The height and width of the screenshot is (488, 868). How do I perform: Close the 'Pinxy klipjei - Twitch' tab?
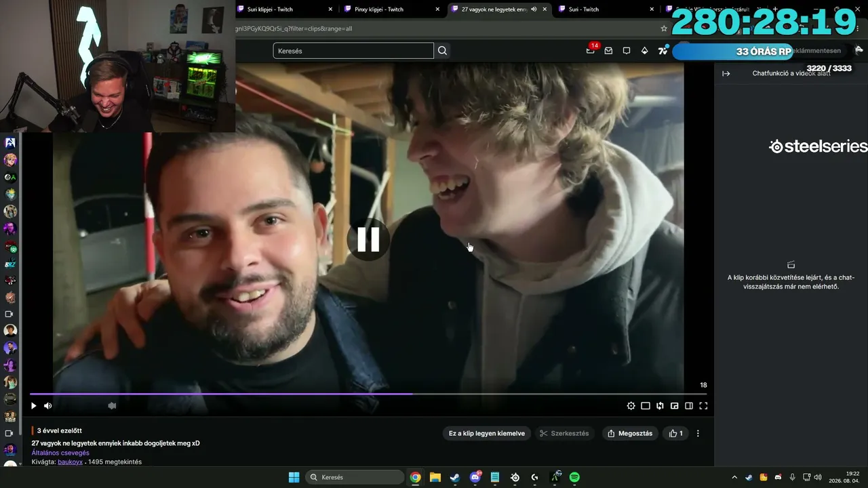[x=437, y=9]
